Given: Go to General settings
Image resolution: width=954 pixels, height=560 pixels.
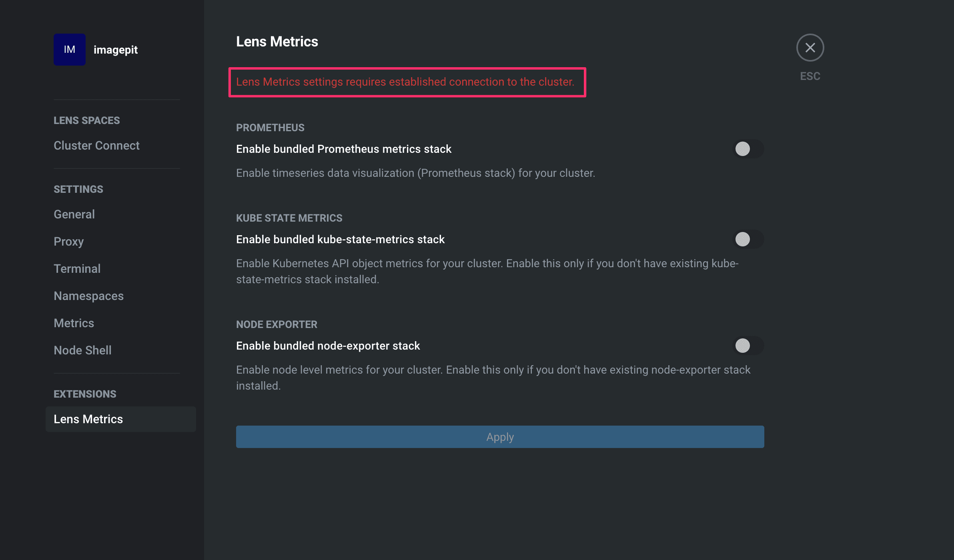Looking at the screenshot, I should point(74,214).
